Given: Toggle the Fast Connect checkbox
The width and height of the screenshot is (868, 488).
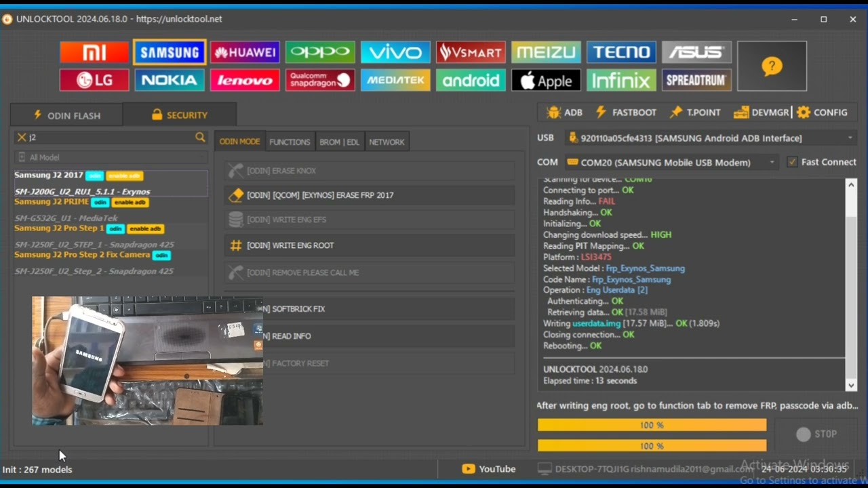Looking at the screenshot, I should [792, 162].
